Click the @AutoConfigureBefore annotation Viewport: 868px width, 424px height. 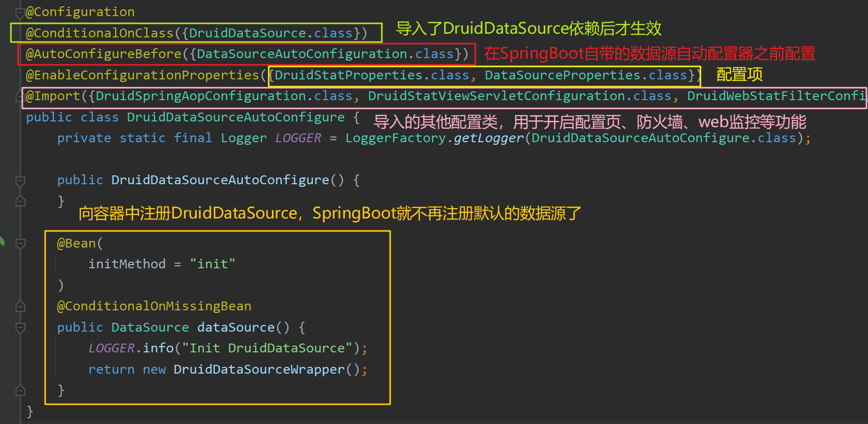pyautogui.click(x=104, y=54)
